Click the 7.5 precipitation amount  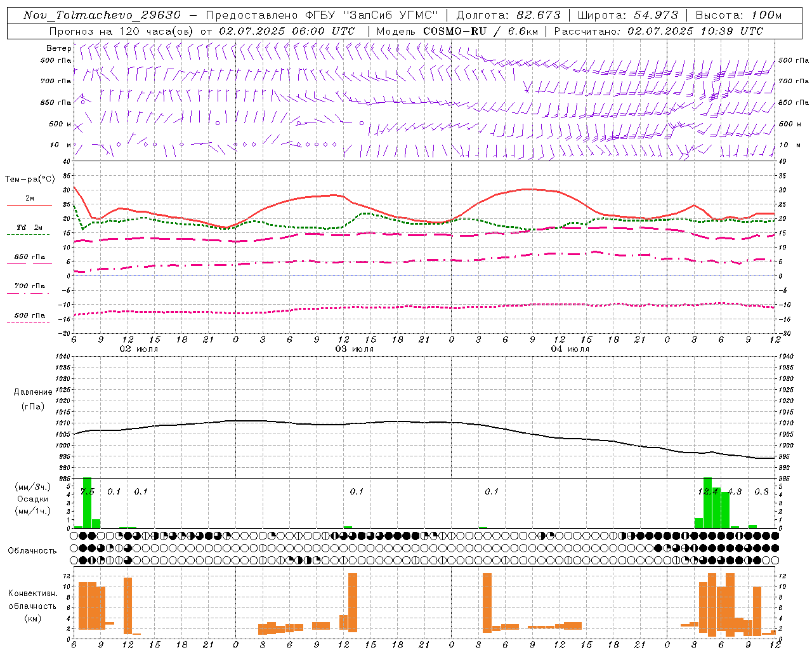click(88, 491)
